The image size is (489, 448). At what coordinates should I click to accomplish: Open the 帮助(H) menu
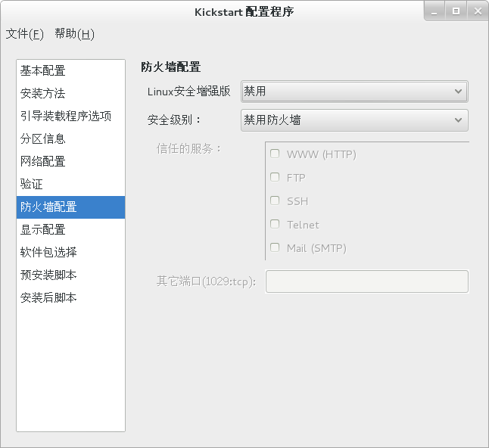click(x=74, y=33)
